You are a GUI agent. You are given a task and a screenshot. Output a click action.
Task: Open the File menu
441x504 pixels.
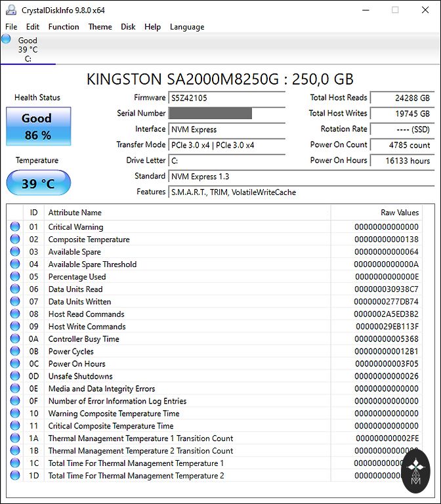point(11,27)
